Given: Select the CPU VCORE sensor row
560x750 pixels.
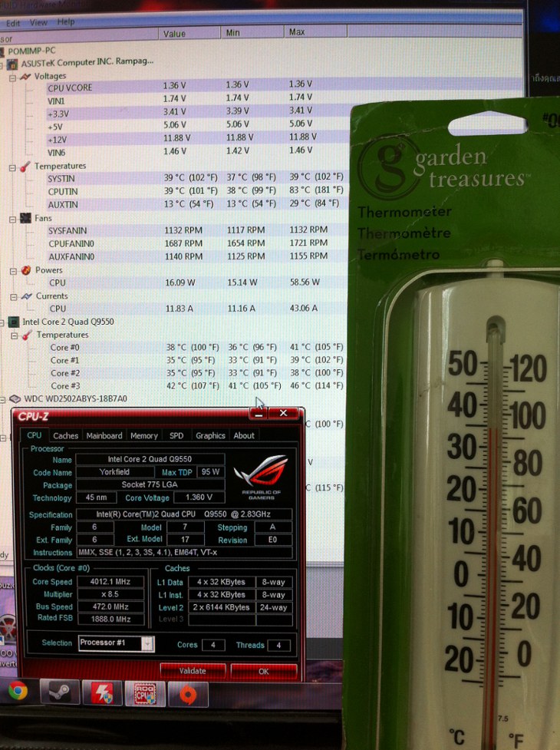Looking at the screenshot, I should 69,88.
